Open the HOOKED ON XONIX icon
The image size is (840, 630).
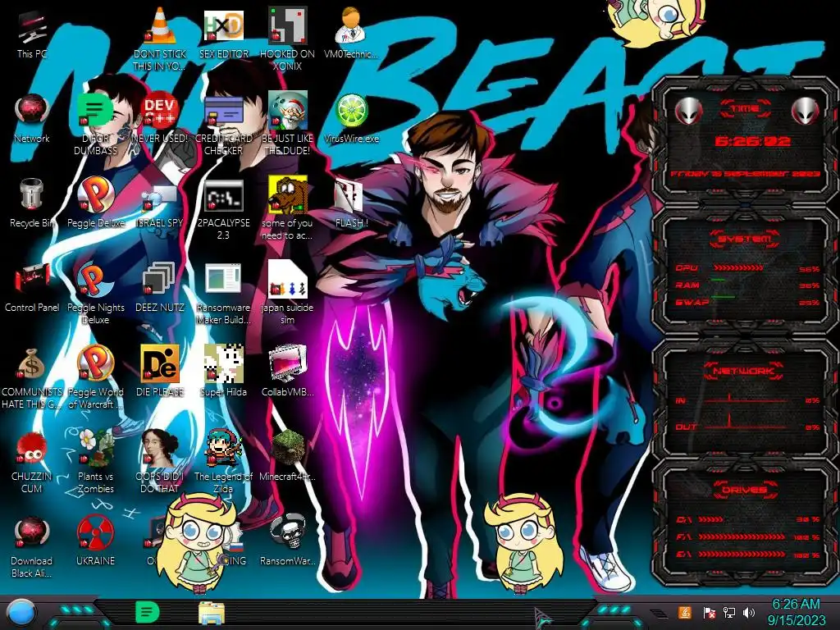288,25
